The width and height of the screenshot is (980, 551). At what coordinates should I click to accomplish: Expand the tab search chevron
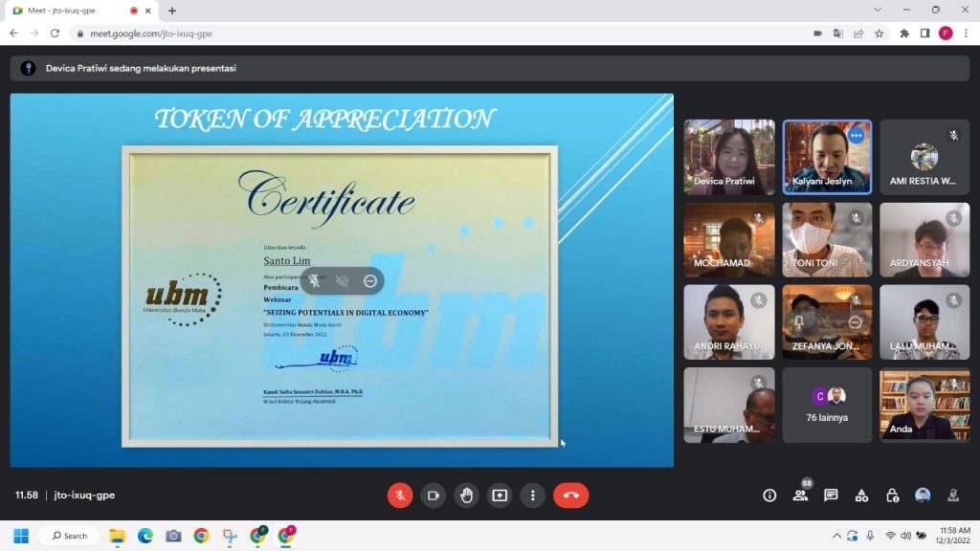pyautogui.click(x=878, y=10)
